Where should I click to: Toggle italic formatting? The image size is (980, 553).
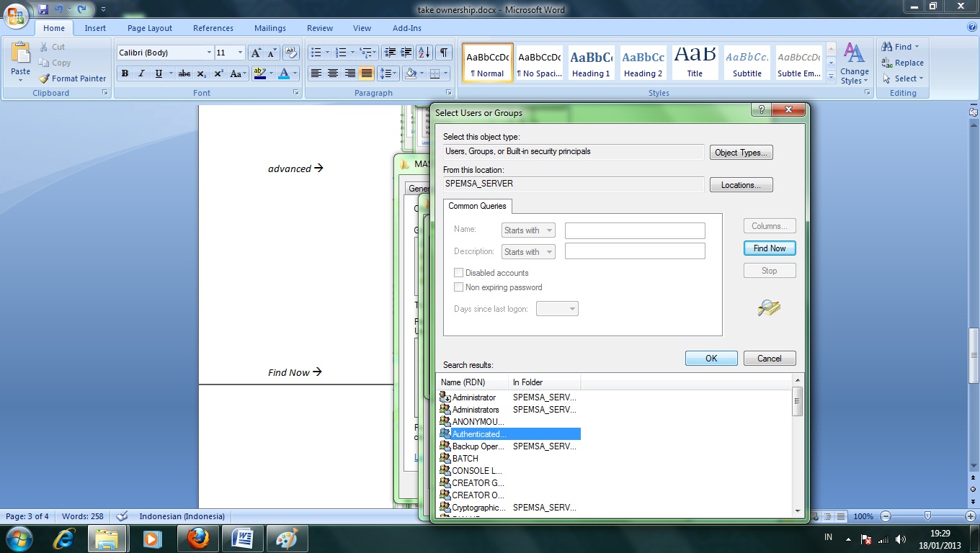tap(141, 73)
